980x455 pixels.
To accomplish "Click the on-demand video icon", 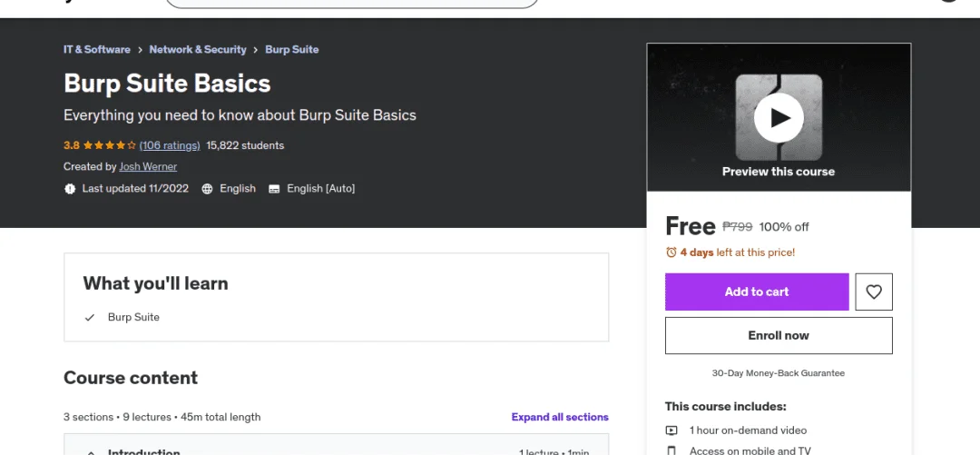I will pos(671,430).
